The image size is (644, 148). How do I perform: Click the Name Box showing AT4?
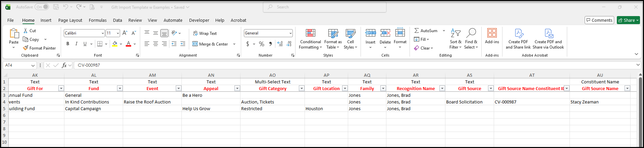(x=20, y=65)
